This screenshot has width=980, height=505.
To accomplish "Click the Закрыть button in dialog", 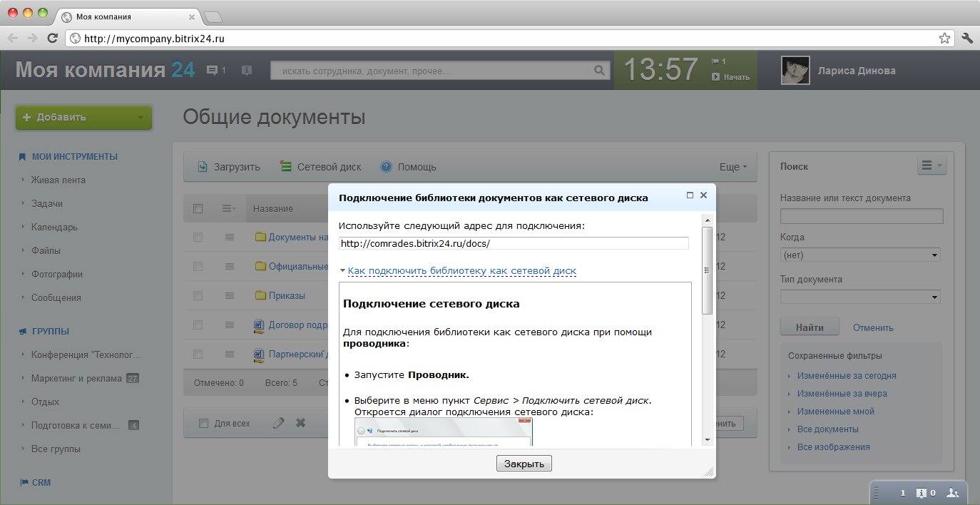I will point(524,464).
